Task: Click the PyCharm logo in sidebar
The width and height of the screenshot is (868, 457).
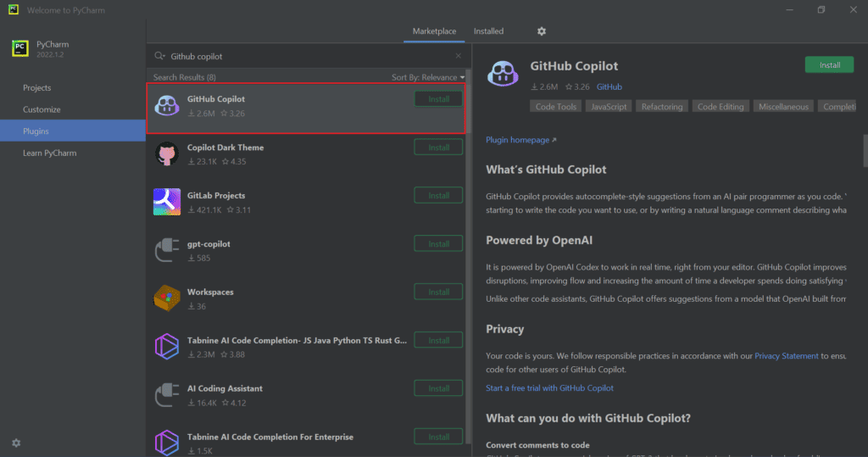Action: (20, 48)
